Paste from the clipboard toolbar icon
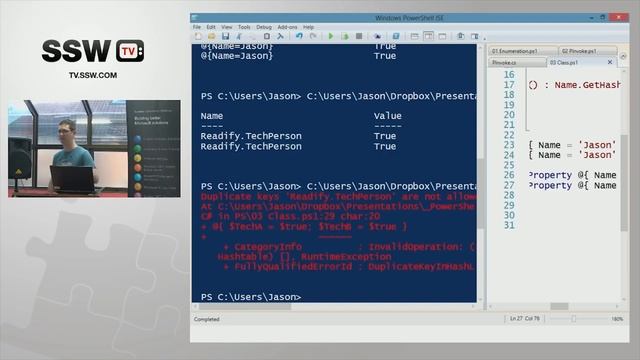 pyautogui.click(x=267, y=36)
